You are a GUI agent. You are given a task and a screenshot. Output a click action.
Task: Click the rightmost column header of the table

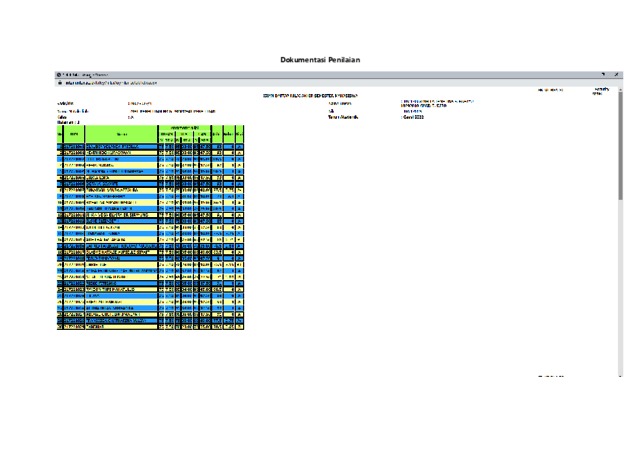coord(239,134)
